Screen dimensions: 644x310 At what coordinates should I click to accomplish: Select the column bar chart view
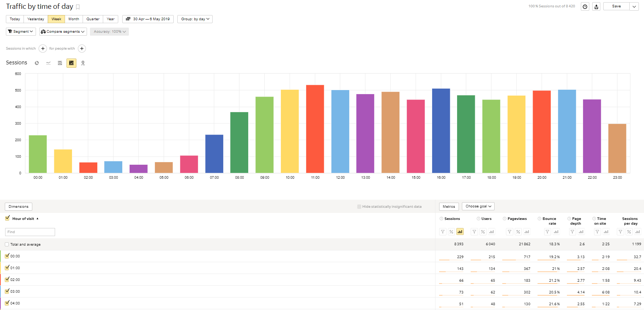(71, 63)
